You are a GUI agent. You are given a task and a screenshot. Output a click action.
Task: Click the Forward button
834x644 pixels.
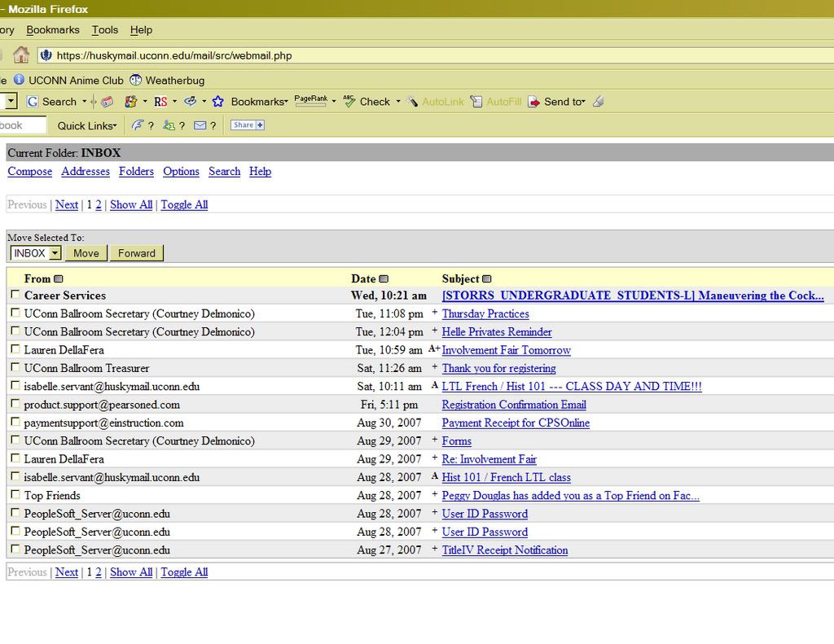pos(137,253)
